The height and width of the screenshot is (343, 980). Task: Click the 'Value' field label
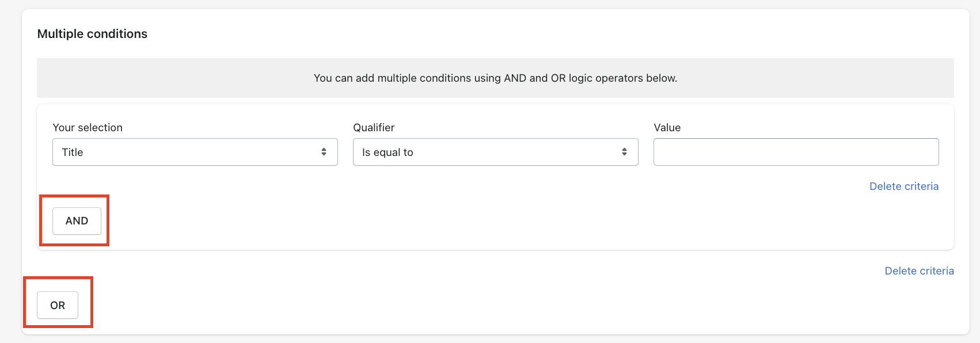pyautogui.click(x=667, y=128)
